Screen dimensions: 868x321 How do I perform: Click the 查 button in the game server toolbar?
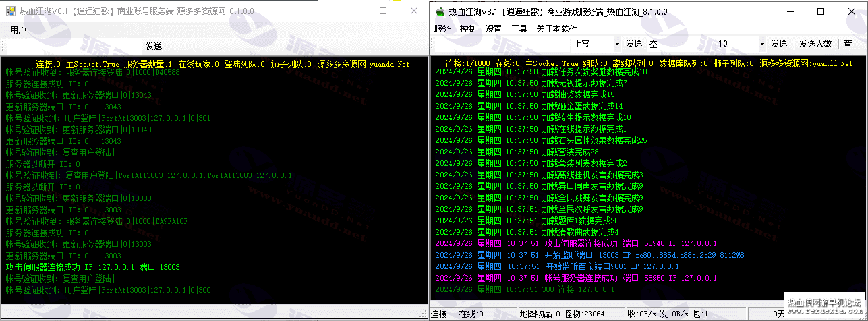848,44
